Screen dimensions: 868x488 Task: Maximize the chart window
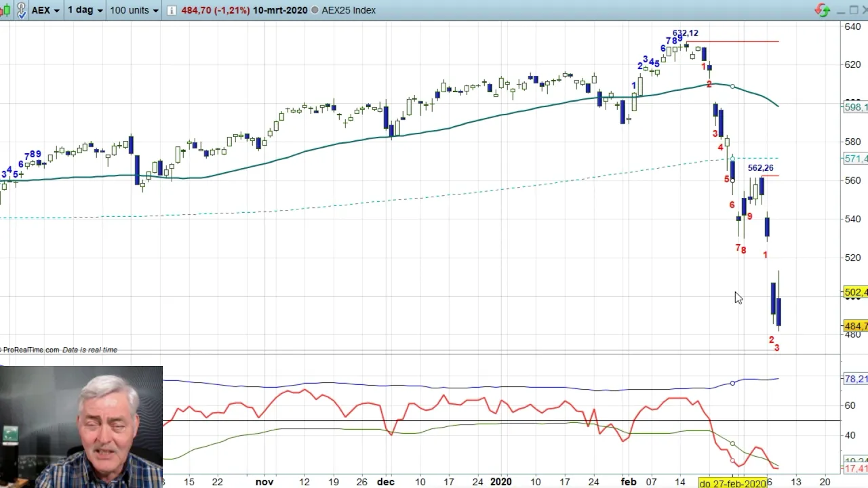(853, 10)
